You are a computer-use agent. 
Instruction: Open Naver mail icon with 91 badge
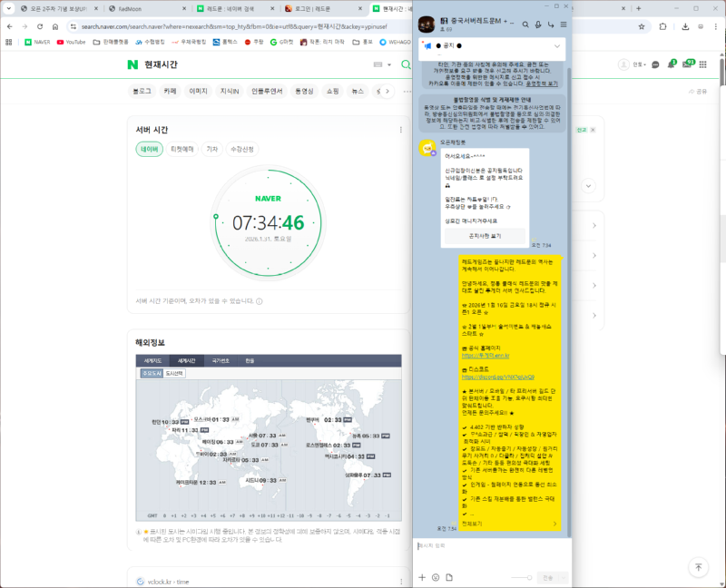pos(689,65)
